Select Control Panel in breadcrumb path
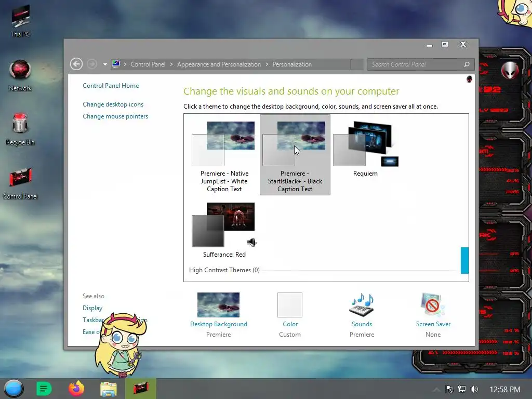This screenshot has width=532, height=399. click(x=148, y=64)
